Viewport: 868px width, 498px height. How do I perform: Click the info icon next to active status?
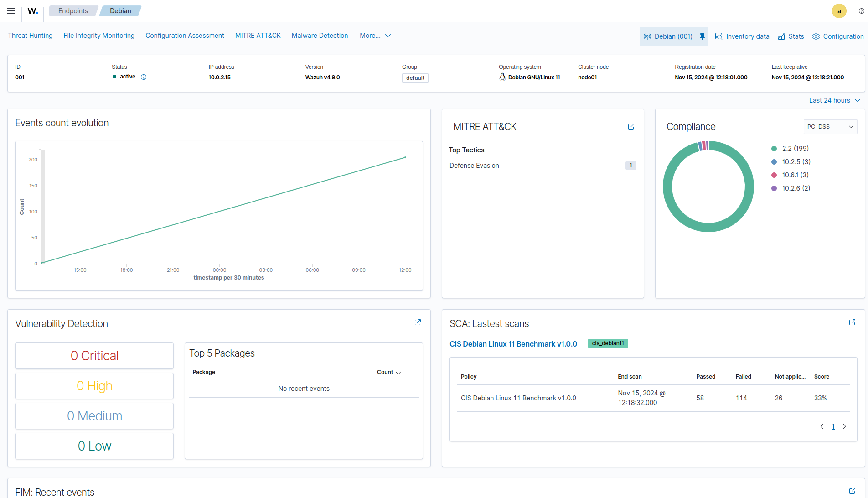(144, 77)
